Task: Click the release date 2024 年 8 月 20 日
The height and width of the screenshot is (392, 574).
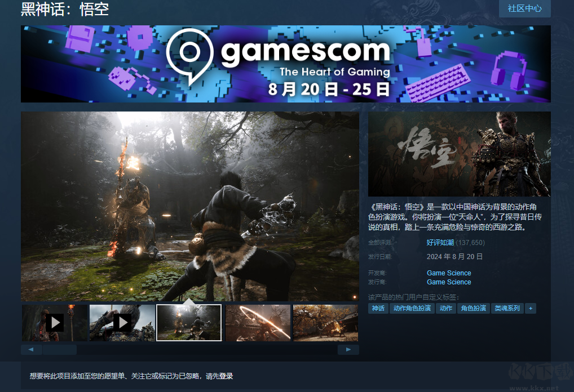Action: click(x=454, y=257)
